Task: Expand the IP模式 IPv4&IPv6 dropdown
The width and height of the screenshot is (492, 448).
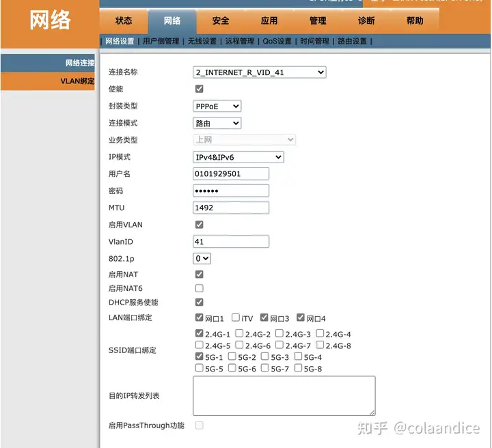Action: click(x=238, y=157)
